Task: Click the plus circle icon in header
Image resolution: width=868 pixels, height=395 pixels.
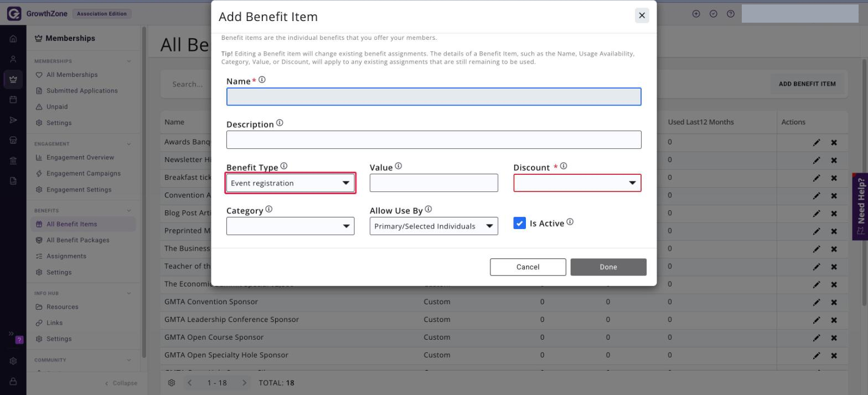Action: pos(696,14)
